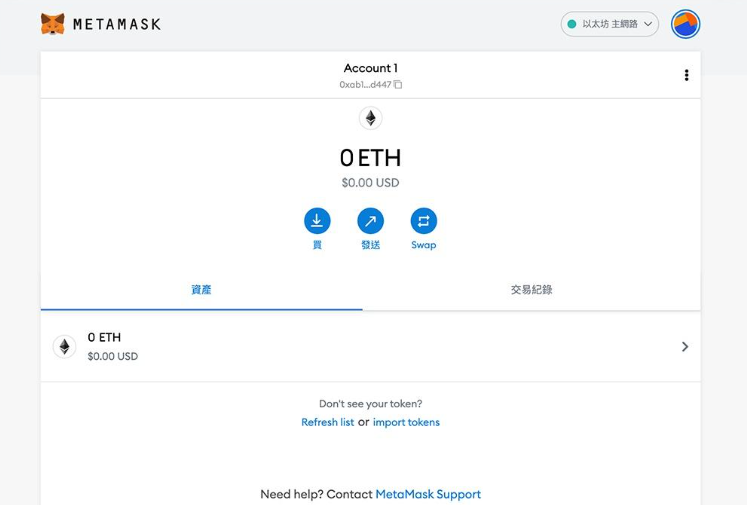Screen dimensions: 747x505
Task: Open the three-dot account options menu
Action: point(686,75)
